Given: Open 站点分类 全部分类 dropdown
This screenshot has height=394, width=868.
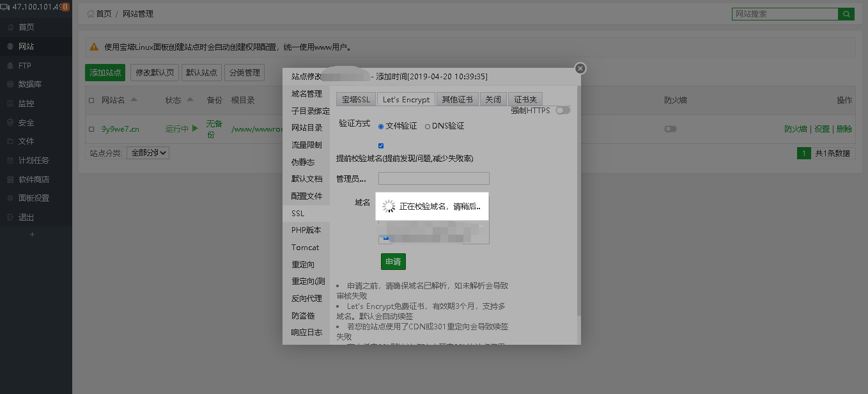Looking at the screenshot, I should pyautogui.click(x=148, y=153).
